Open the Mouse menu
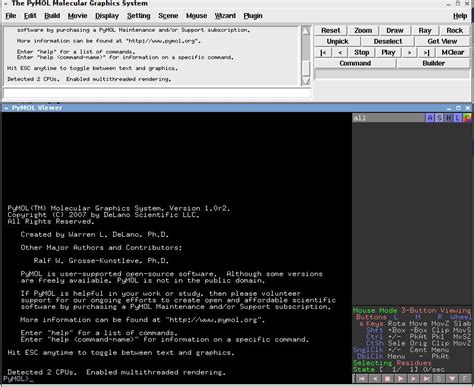The width and height of the screenshot is (474, 387). (196, 16)
